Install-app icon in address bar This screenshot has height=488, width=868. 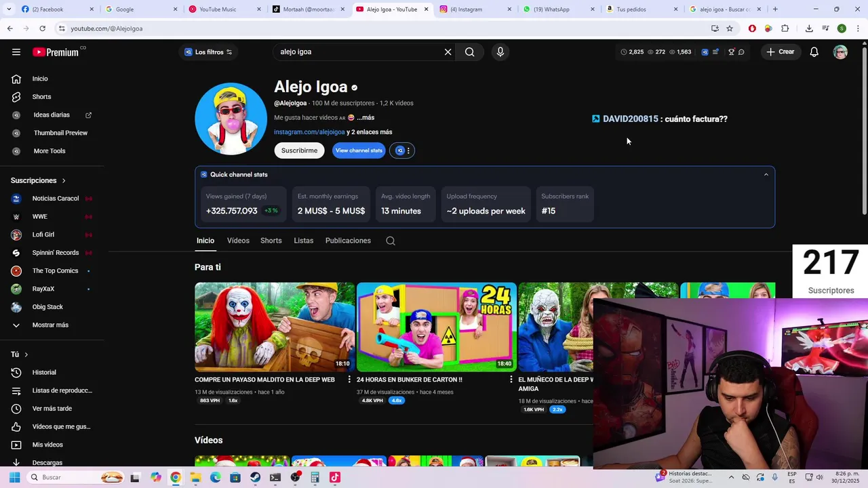(x=715, y=28)
